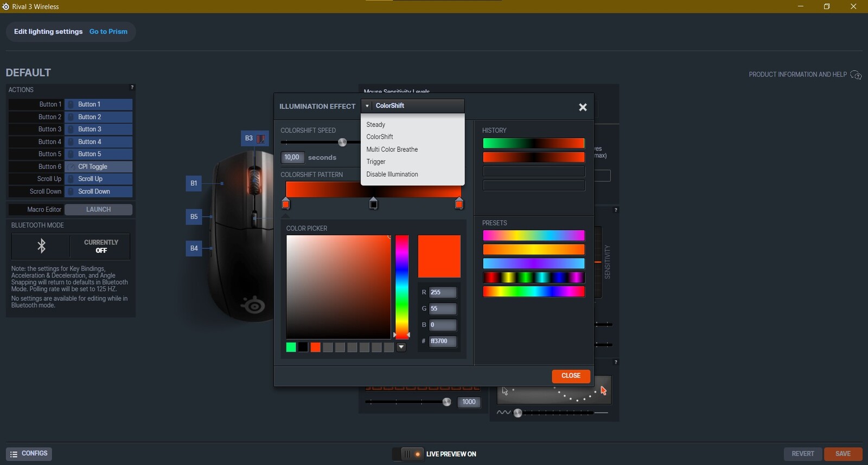Click the ColorShift speed seconds input field
Image resolution: width=868 pixels, height=465 pixels.
click(x=292, y=157)
